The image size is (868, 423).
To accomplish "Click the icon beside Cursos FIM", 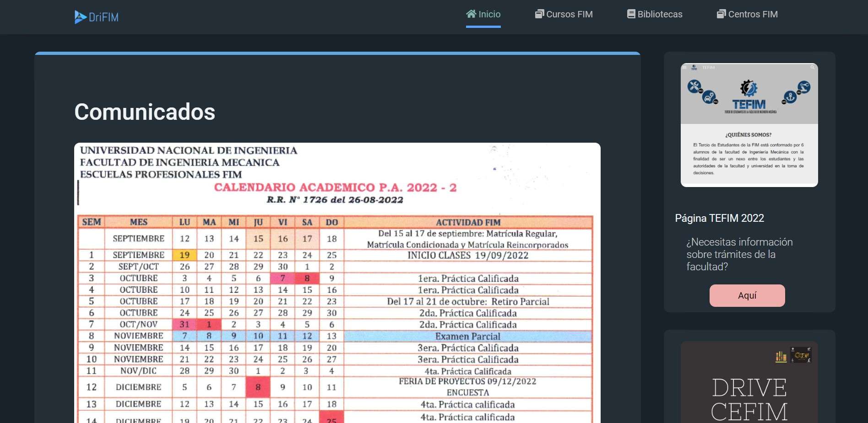I will click(539, 14).
